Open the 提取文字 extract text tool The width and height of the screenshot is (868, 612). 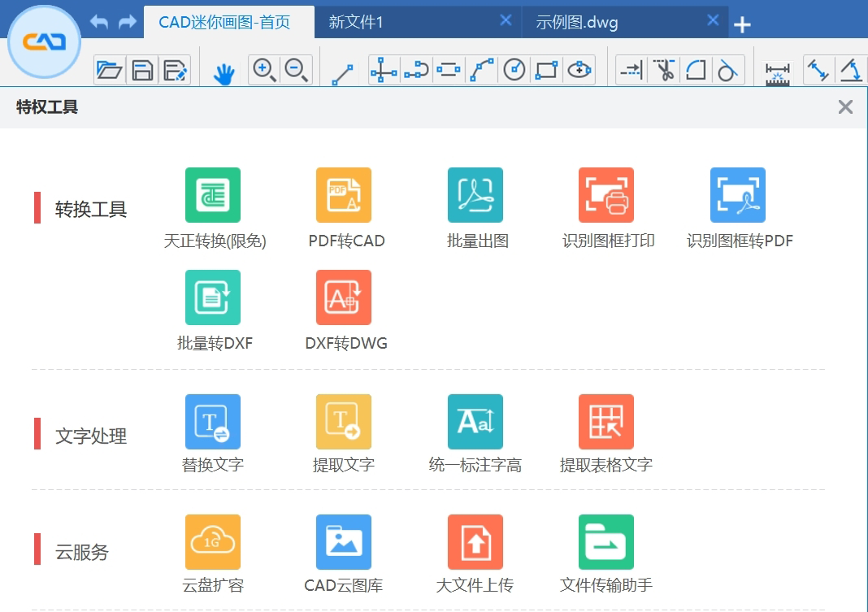pyautogui.click(x=344, y=422)
